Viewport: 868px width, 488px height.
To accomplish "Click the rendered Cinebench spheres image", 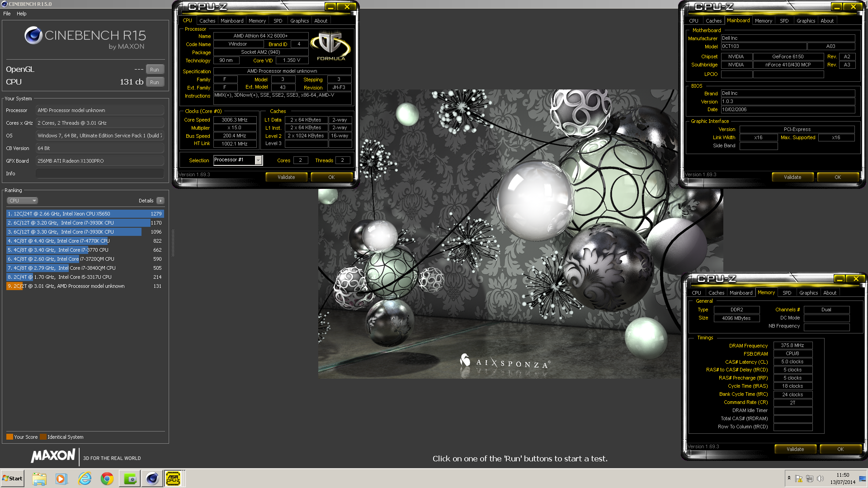I will point(520,234).
